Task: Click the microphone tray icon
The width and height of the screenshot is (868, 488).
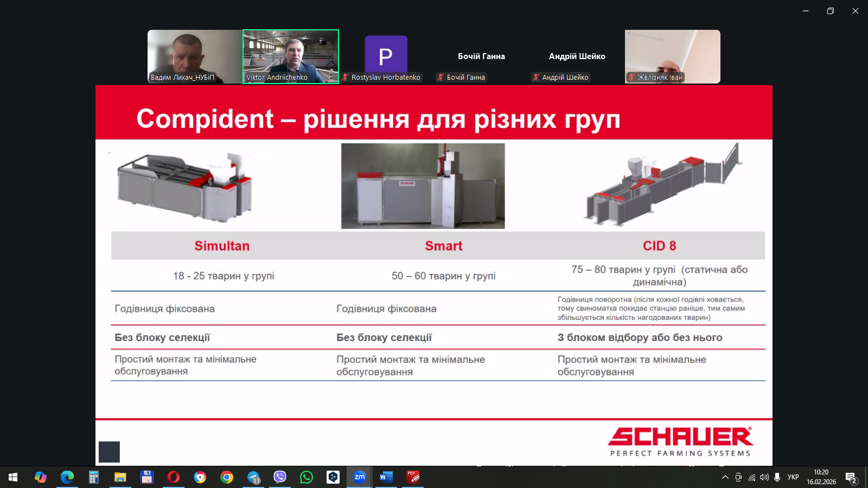Action: [x=777, y=477]
